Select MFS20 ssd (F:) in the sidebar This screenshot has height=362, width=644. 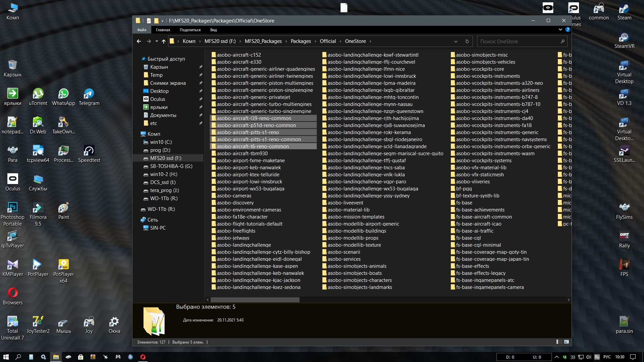166,158
